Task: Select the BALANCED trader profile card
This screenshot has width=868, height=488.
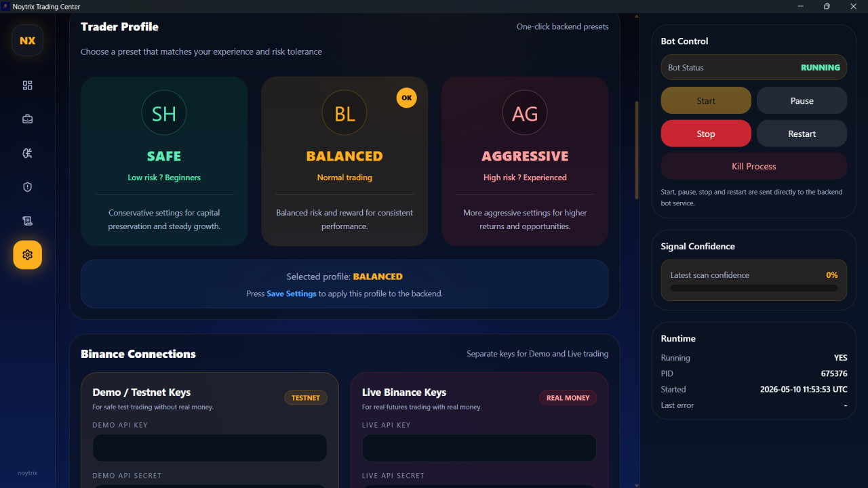Action: [344, 161]
